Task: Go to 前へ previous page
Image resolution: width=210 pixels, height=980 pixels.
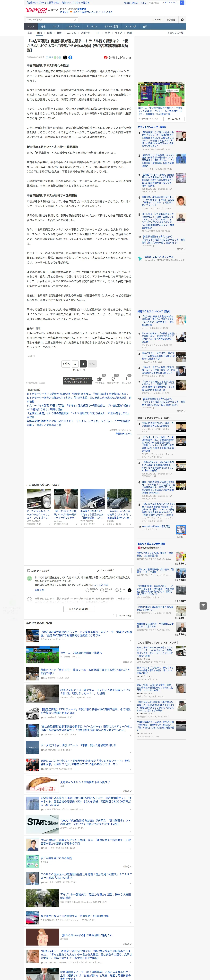Action: (x=66, y=364)
